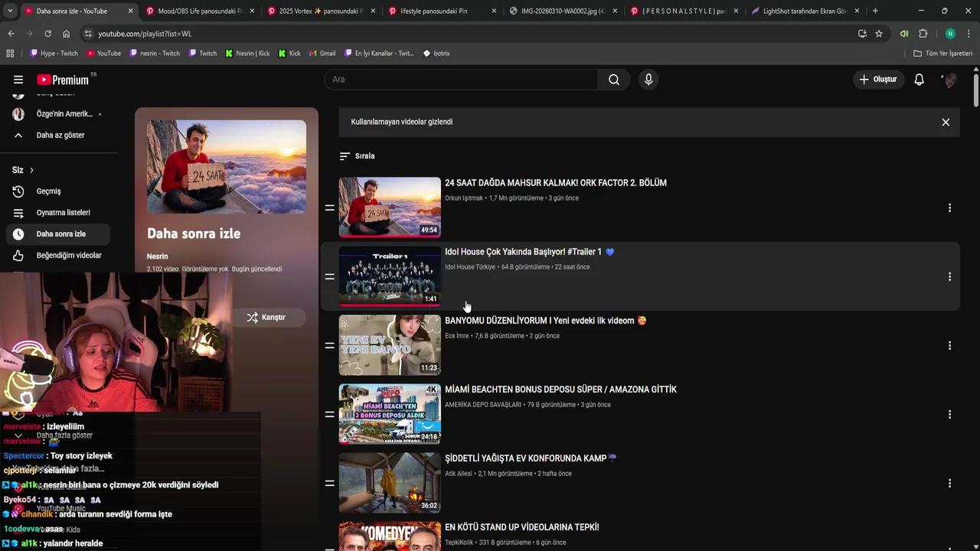980x551 pixels.
Task: Open Nesrin | Kick bookmark
Action: pyautogui.click(x=247, y=54)
